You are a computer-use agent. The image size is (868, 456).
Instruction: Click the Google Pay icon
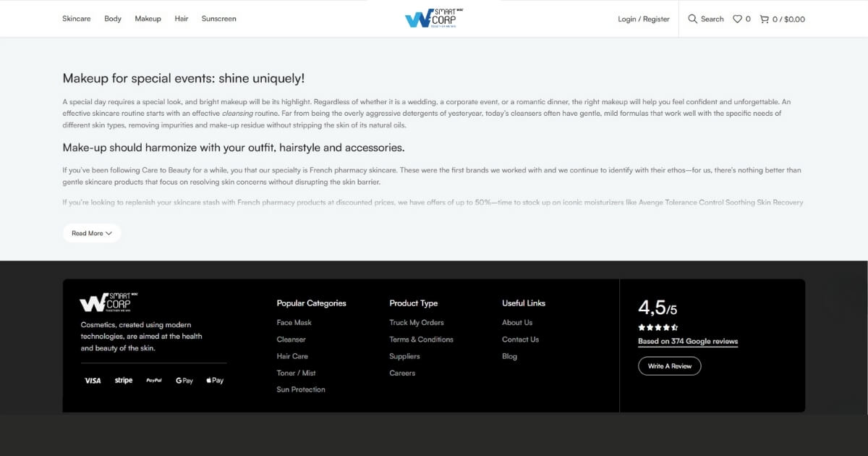click(x=184, y=381)
